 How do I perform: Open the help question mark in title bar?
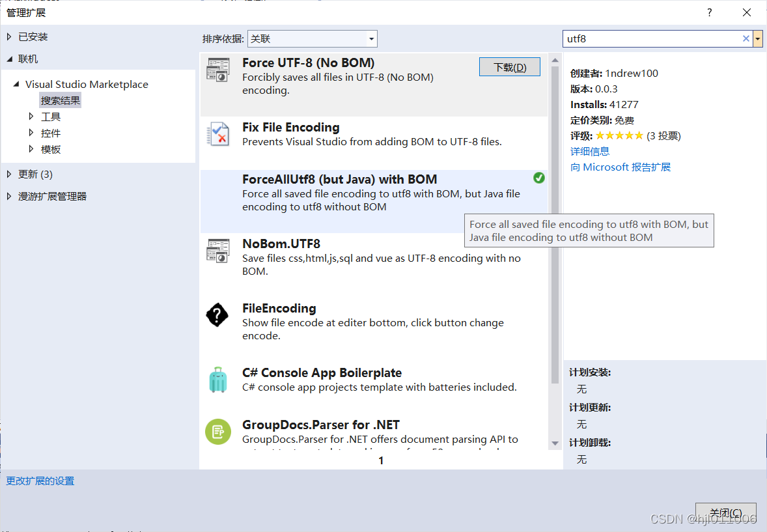click(x=710, y=13)
